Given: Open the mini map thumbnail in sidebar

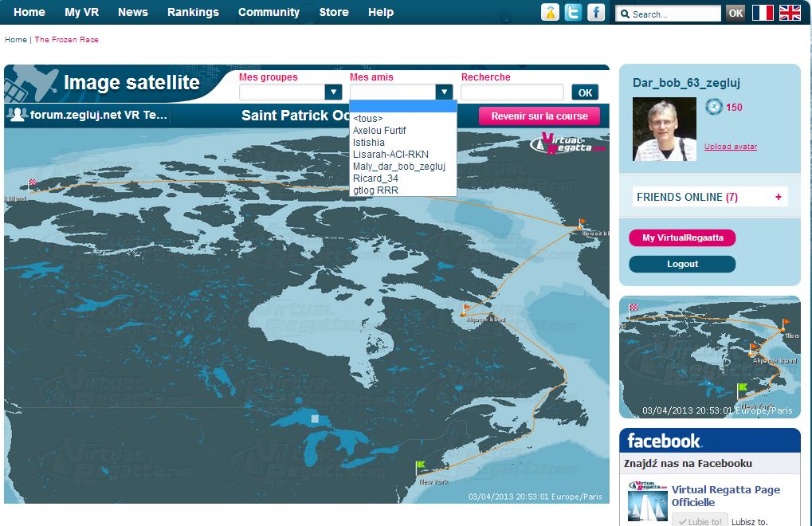Looking at the screenshot, I should pyautogui.click(x=709, y=357).
